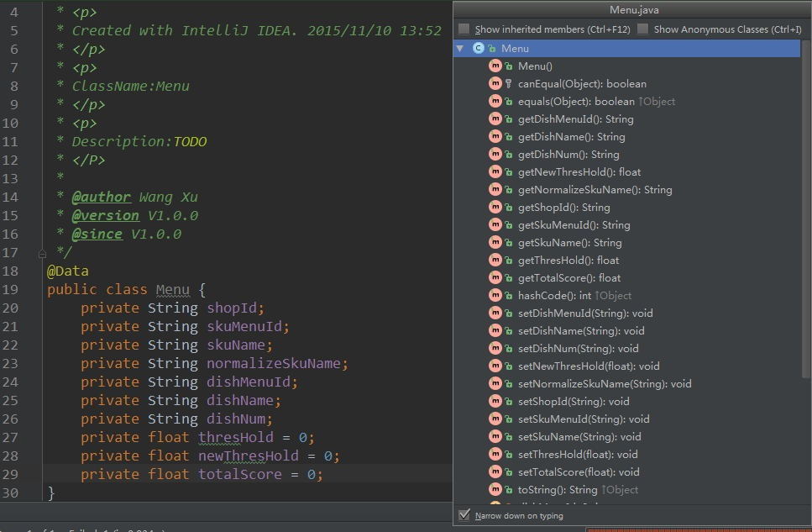The height and width of the screenshot is (532, 812).
Task: Click method icon of getSkuName()
Action: 495,242
